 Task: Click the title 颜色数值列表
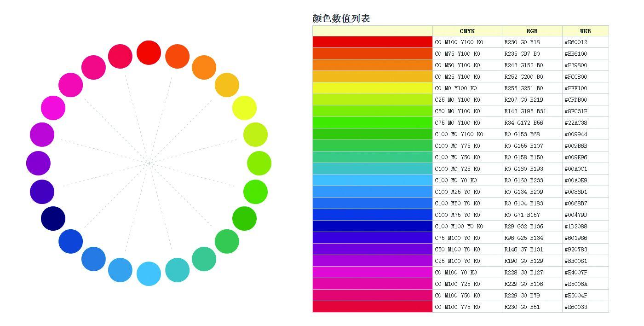[x=341, y=18]
